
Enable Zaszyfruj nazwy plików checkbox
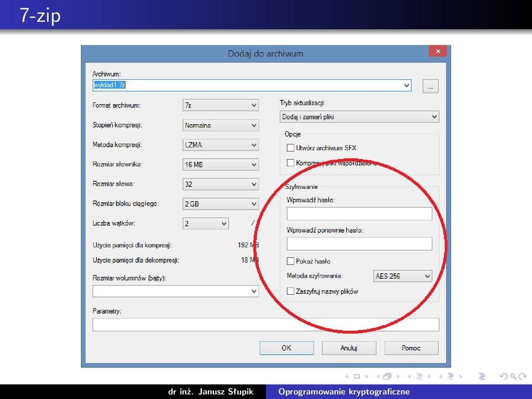coord(290,291)
